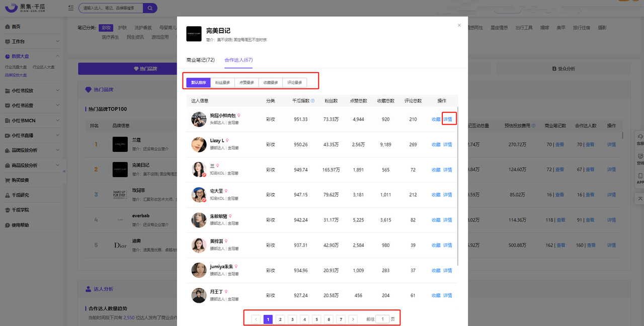Viewport: 644px width, 326px height.
Task: Click avatar of 宅大圣
Action: pos(199,195)
